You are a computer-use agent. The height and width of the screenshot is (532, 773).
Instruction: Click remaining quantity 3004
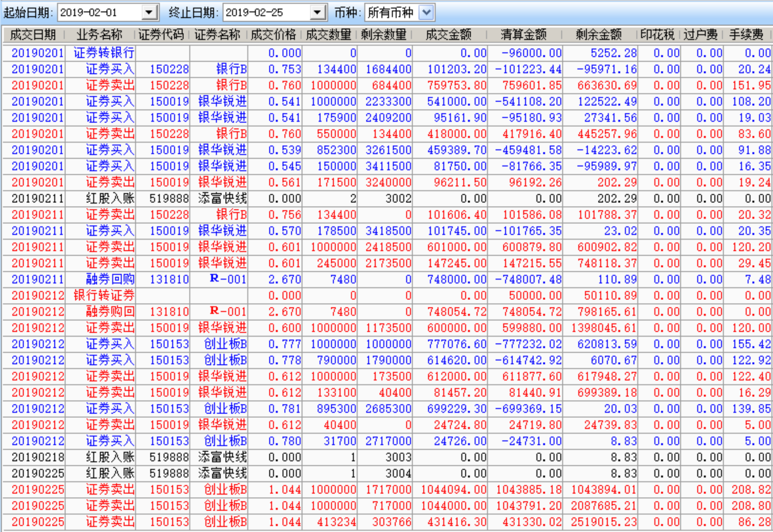[398, 474]
